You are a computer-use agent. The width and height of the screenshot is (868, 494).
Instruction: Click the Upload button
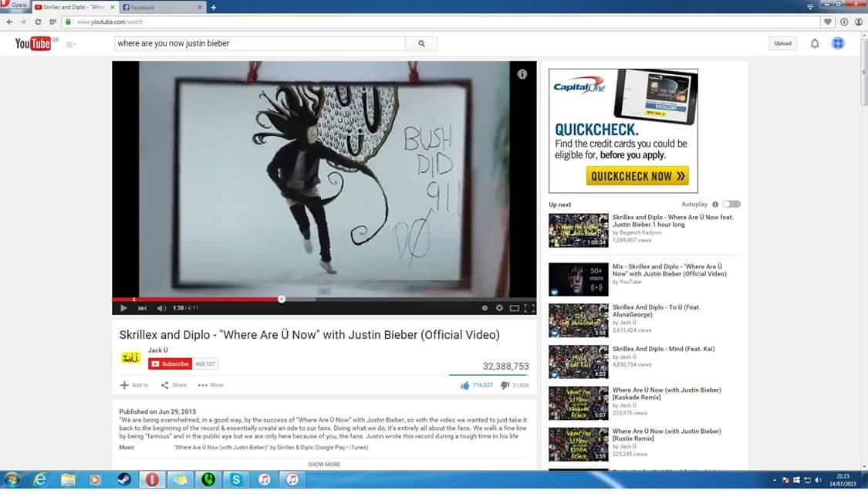(x=782, y=43)
